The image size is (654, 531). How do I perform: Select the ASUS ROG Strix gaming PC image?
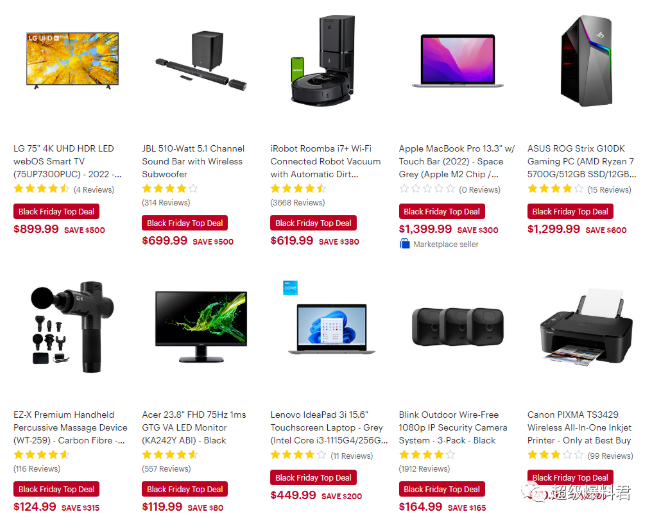point(587,60)
